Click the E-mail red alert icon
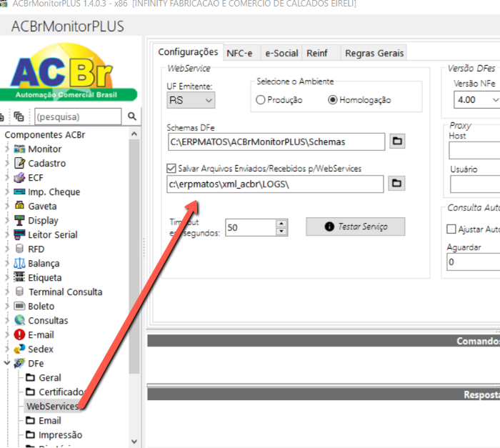 (19, 334)
